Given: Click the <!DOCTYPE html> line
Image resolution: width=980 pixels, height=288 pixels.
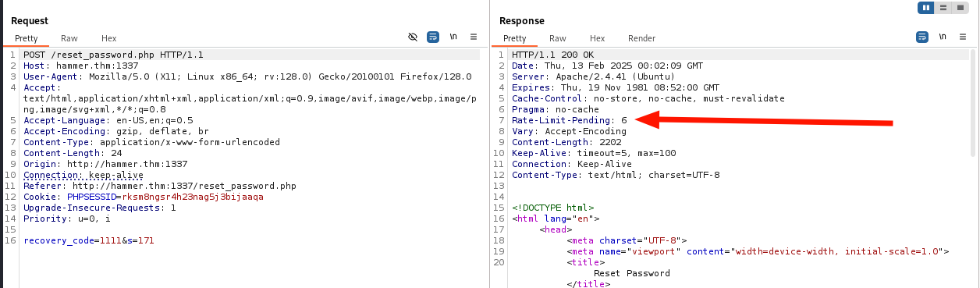Looking at the screenshot, I should pos(553,208).
